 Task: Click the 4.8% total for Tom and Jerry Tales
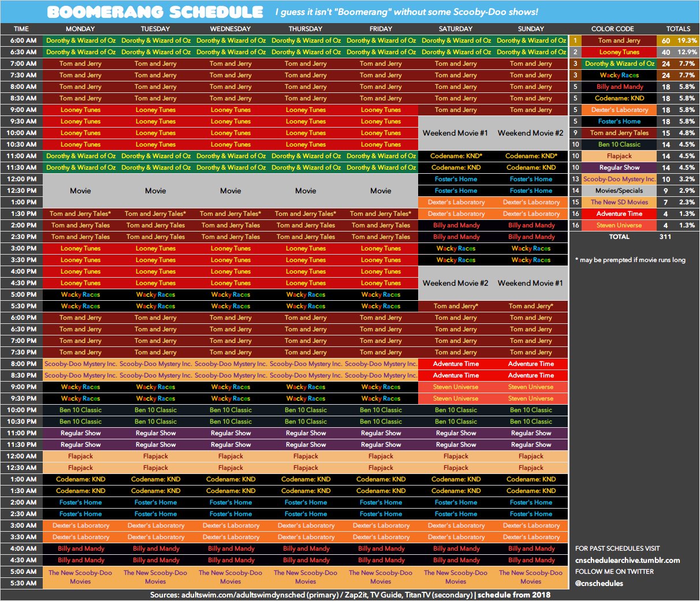click(x=687, y=133)
